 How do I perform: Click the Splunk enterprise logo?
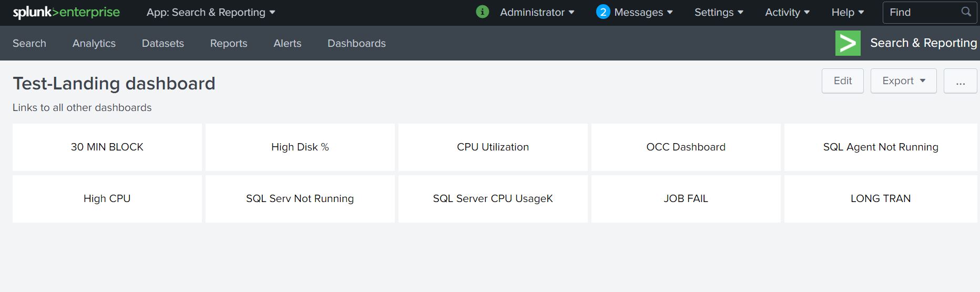[66, 12]
